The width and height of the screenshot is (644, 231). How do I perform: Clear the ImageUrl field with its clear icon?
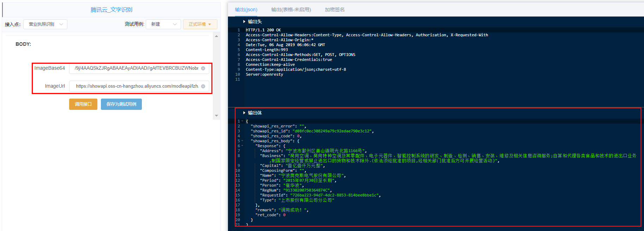[203, 86]
